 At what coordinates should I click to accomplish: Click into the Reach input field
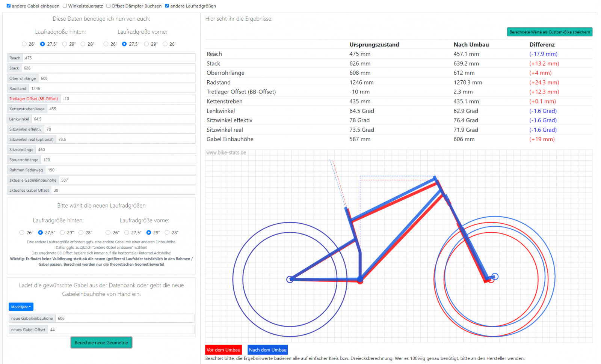coord(109,58)
